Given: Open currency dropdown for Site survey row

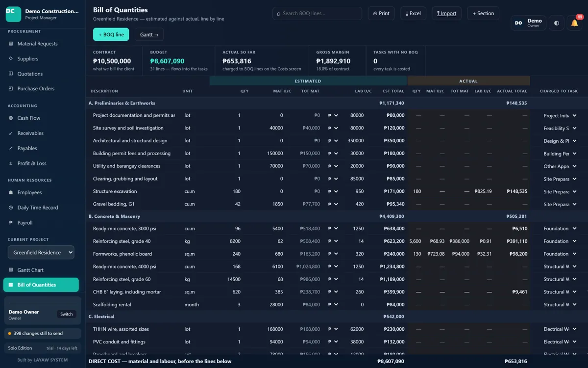Looking at the screenshot, I should [x=333, y=128].
